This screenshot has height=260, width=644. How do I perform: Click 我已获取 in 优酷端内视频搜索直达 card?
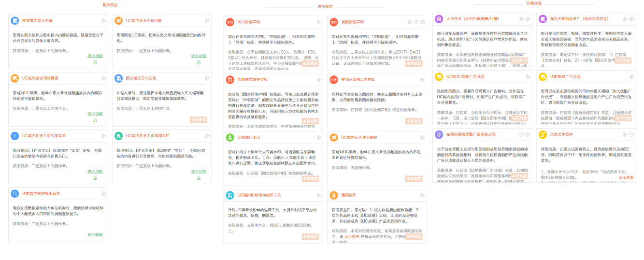pyautogui.click(x=95, y=235)
